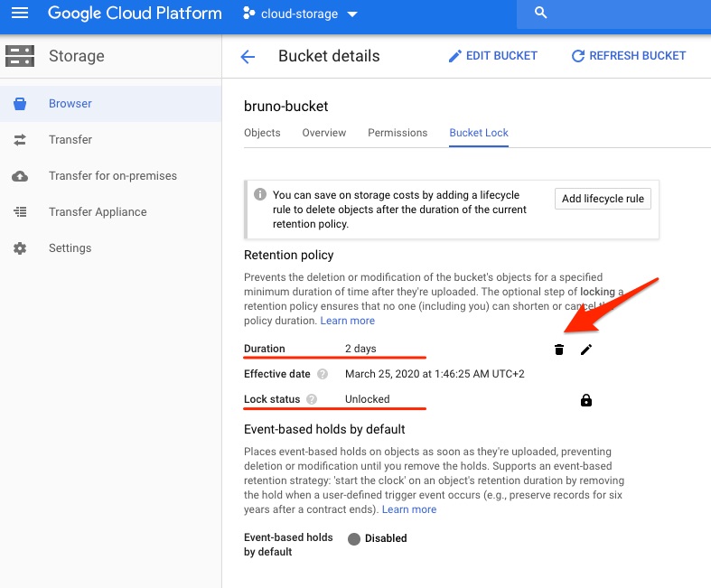Open the hamburger navigation menu
711x588 pixels.
coord(20,14)
